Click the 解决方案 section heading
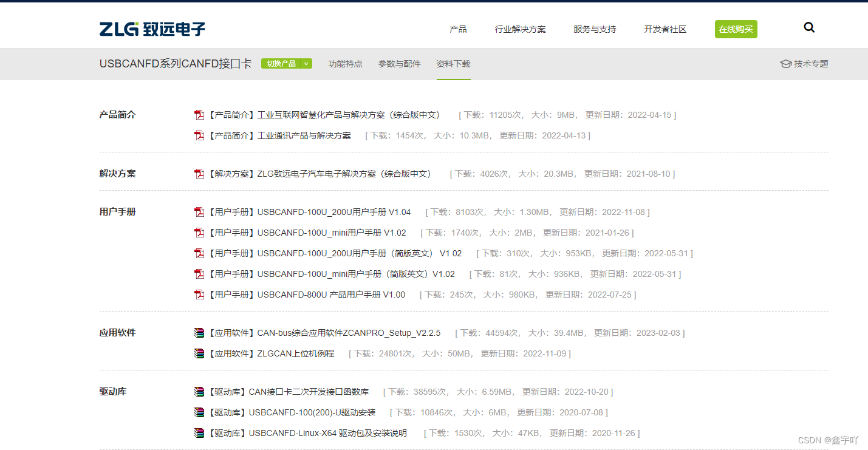This screenshot has height=450, width=868. 118,174
